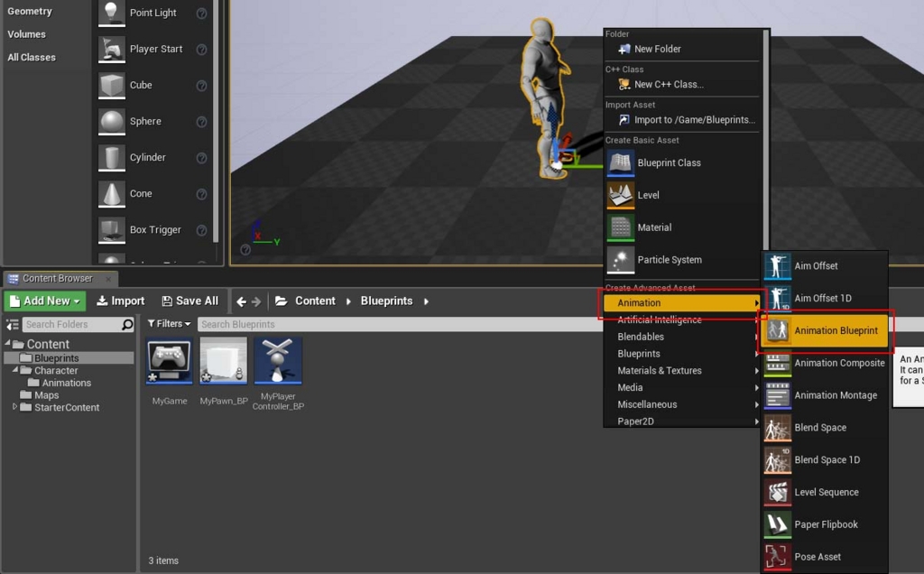The height and width of the screenshot is (574, 924).
Task: Open the Artificial Intelligence submenu
Action: click(x=683, y=320)
